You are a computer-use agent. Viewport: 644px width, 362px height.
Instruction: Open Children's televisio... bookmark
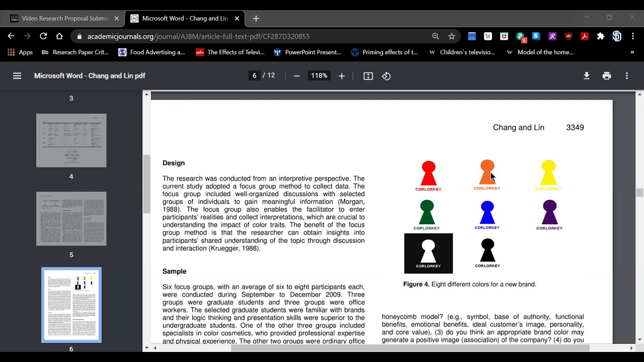[462, 52]
